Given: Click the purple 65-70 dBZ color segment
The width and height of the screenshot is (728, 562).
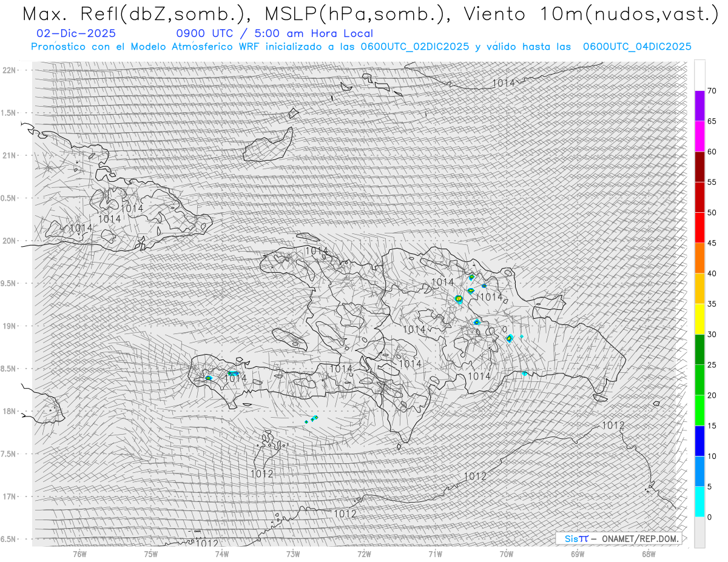Looking at the screenshot, I should pos(699,105).
